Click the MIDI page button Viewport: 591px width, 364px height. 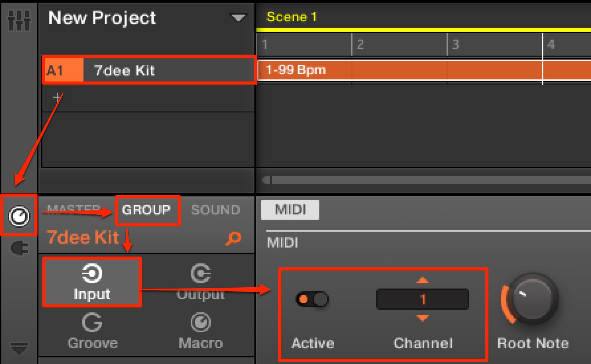(290, 209)
